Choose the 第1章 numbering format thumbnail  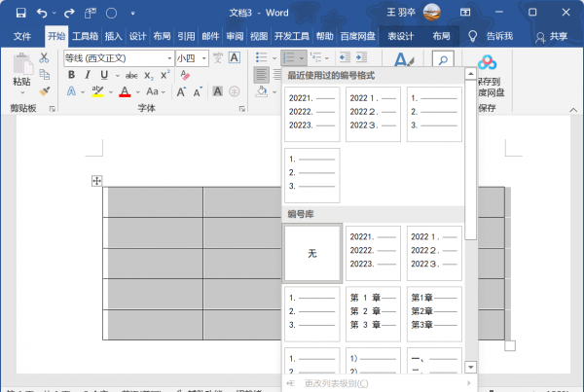(x=374, y=311)
